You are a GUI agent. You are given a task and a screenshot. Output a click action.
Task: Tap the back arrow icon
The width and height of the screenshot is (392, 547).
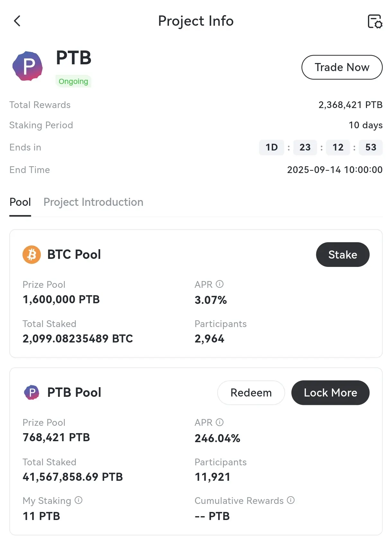coord(17,21)
